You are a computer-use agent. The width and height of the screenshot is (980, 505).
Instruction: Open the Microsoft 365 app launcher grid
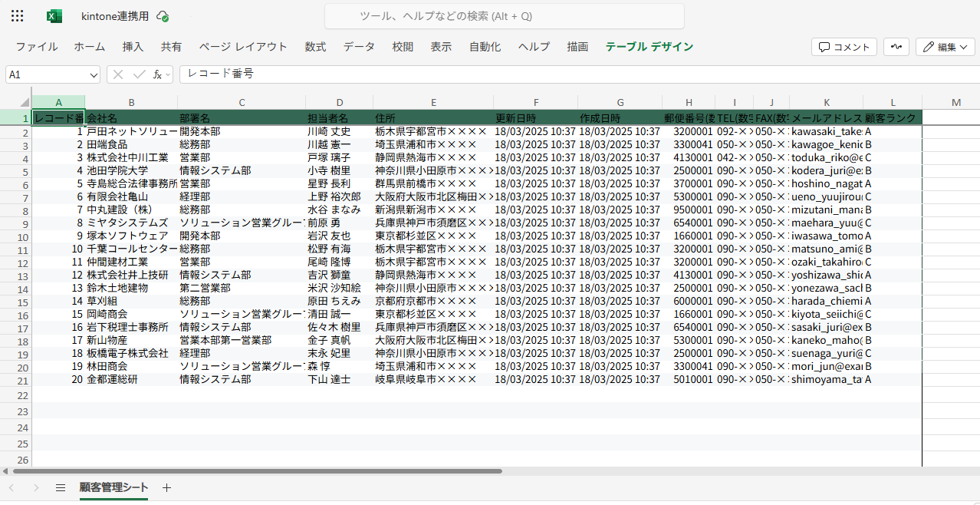tap(18, 16)
